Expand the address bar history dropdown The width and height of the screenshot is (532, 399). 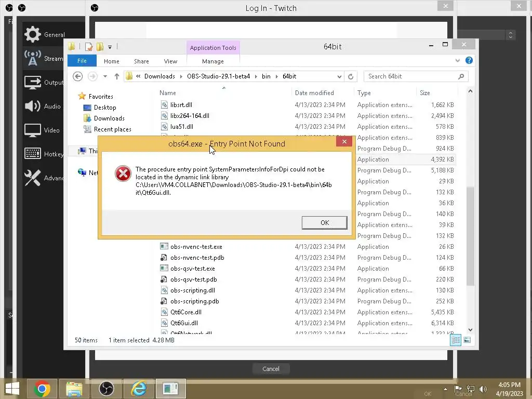[339, 77]
